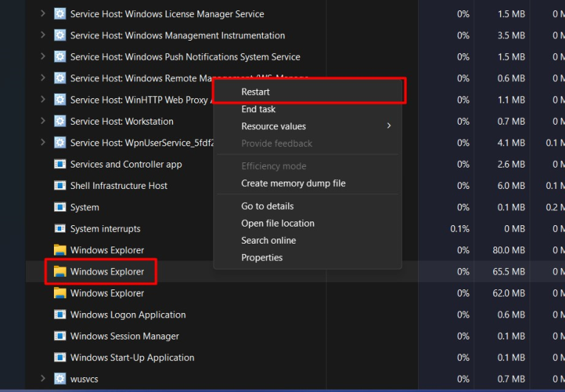The height and width of the screenshot is (392, 565).
Task: Click the Windows Management Instrumentation gear icon
Action: tap(60, 35)
